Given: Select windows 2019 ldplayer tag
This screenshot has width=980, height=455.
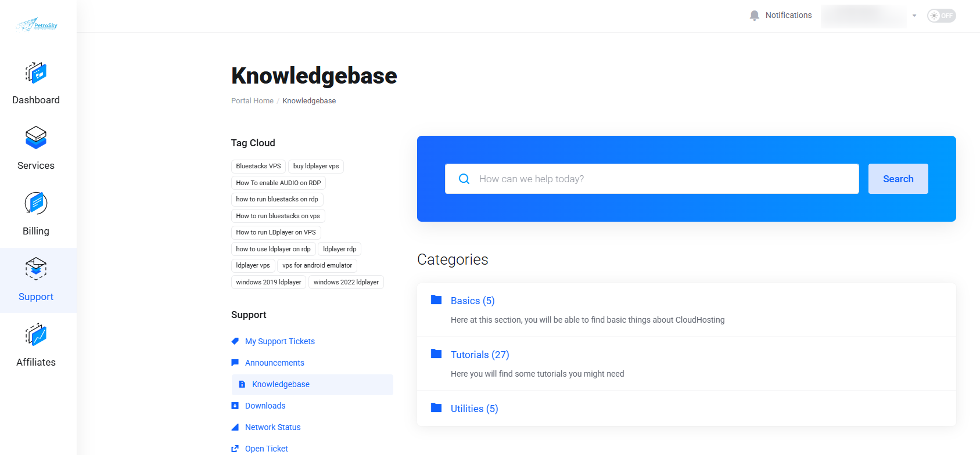Looking at the screenshot, I should click(268, 282).
